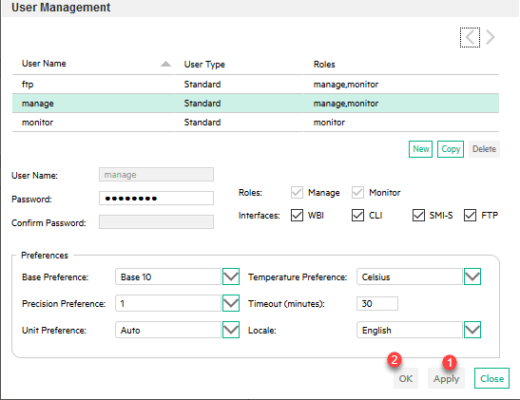520x400 pixels.
Task: Open the Unit Preference dropdown arrow
Action: [231, 330]
